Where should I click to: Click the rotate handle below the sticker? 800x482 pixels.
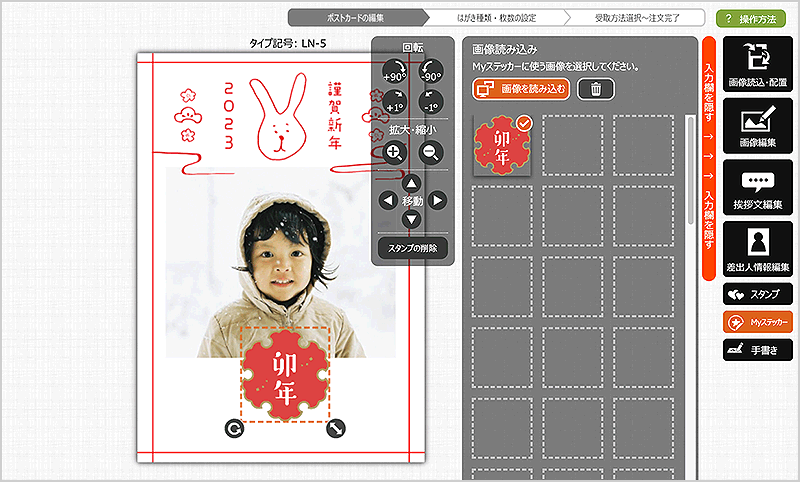(x=234, y=428)
